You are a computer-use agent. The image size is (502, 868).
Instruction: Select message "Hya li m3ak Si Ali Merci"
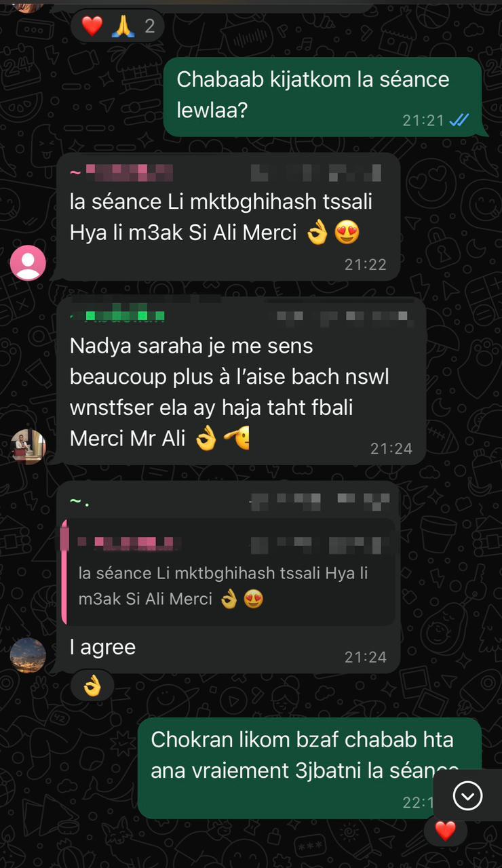pyautogui.click(x=183, y=233)
